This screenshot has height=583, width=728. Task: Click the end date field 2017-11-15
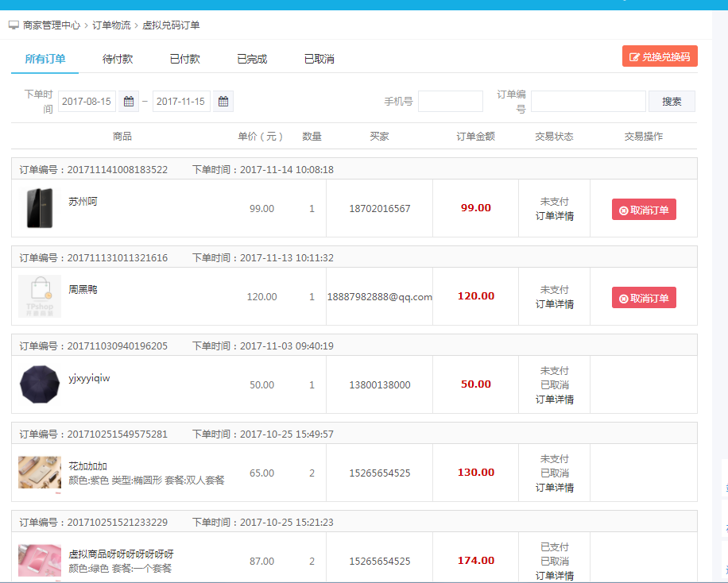[181, 102]
